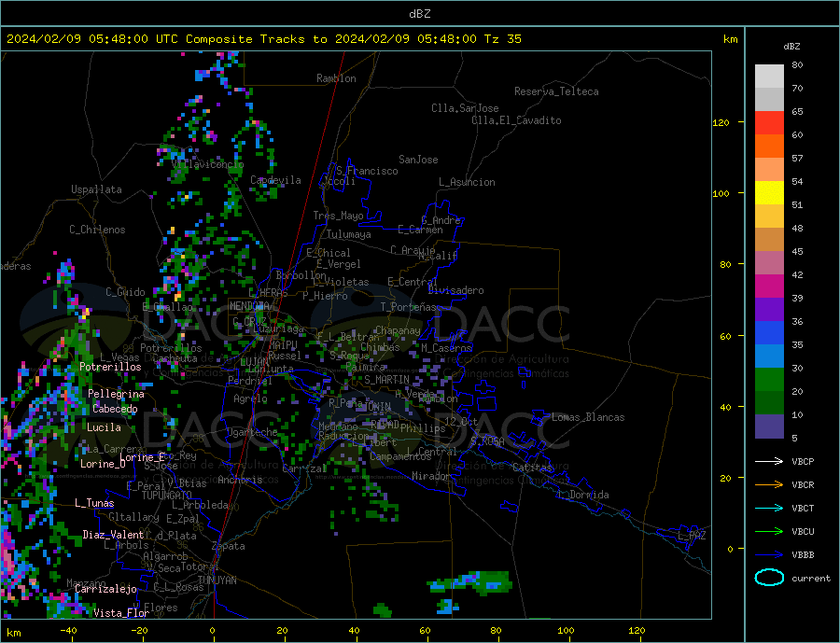Click the 'dBZ' title at the top center
840x643 pixels.
click(419, 14)
